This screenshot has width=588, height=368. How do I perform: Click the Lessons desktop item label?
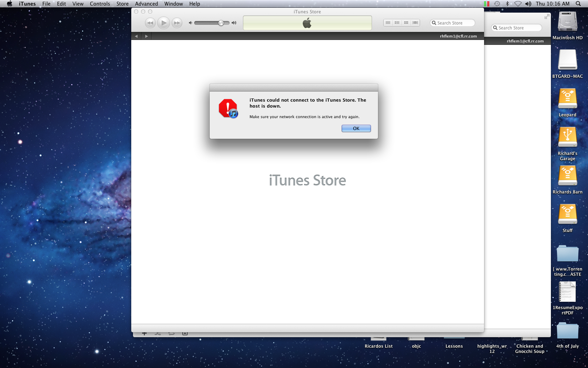coord(454,346)
